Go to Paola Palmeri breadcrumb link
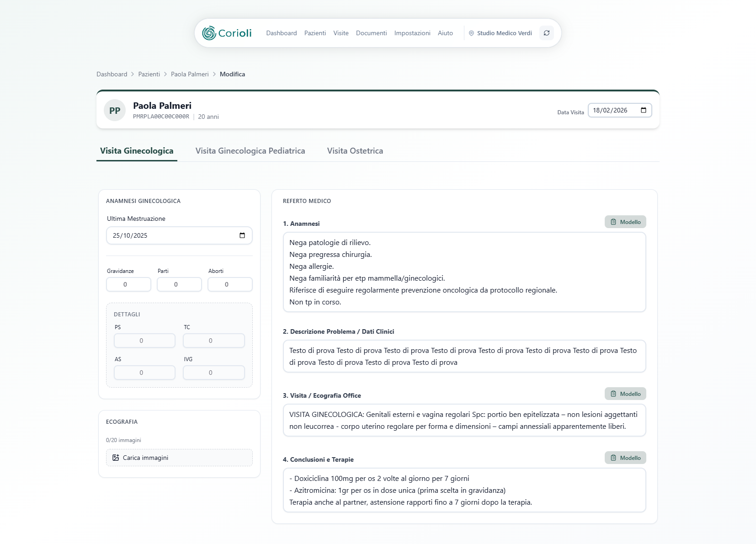 coord(190,74)
